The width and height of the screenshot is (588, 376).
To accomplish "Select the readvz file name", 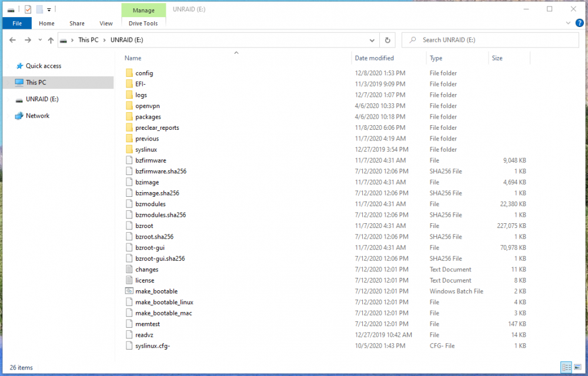I will tap(145, 334).
